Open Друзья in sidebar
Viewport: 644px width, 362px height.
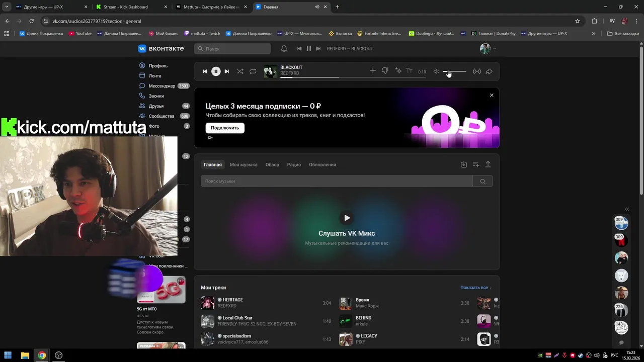point(156,106)
